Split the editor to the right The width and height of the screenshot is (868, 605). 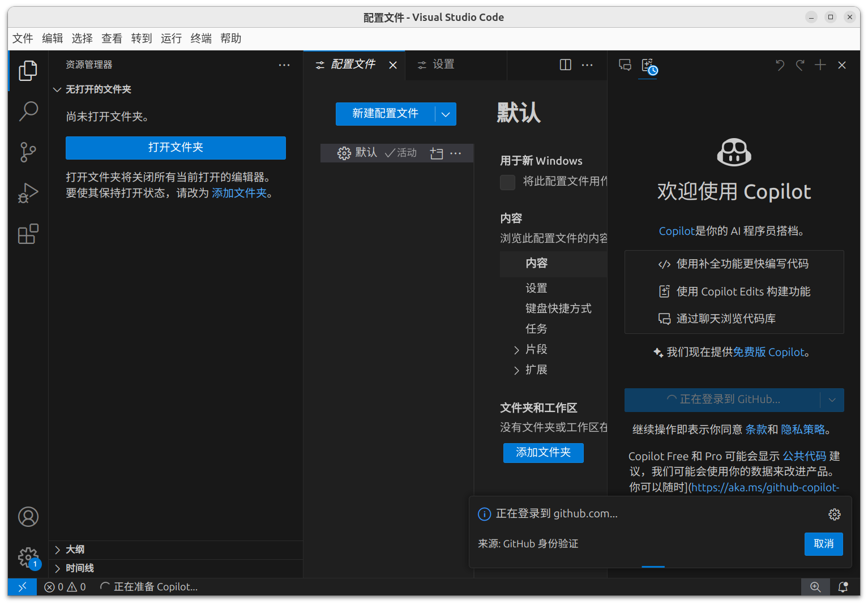point(565,65)
